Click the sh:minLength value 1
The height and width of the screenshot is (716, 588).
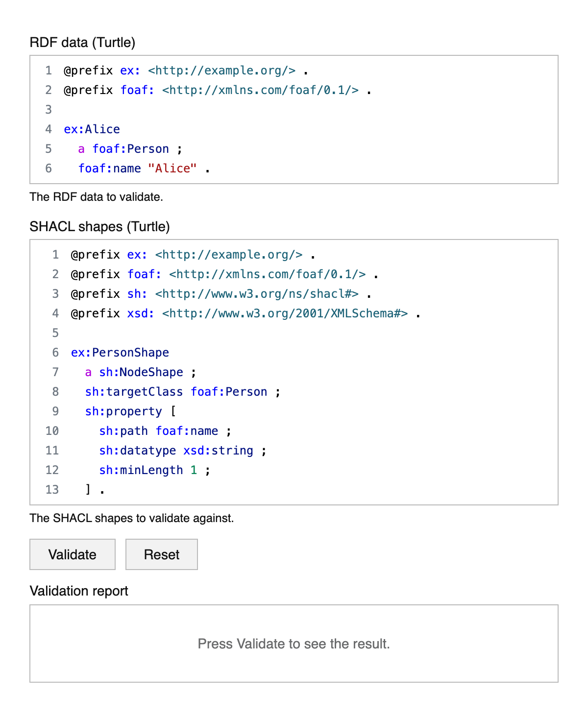click(195, 470)
